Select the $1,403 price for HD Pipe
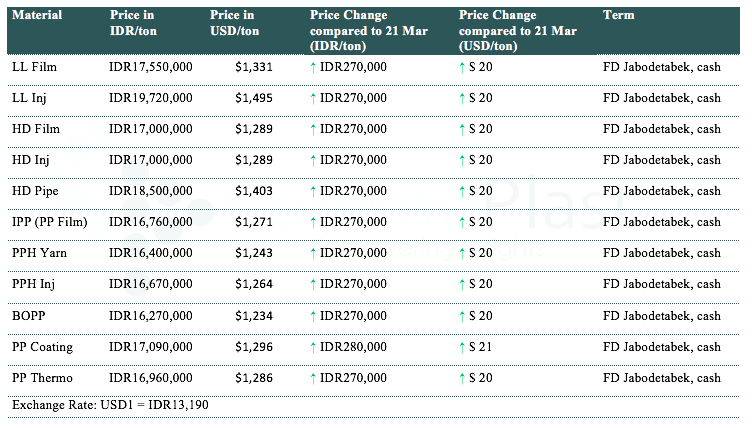The width and height of the screenshot is (752, 429). click(254, 191)
